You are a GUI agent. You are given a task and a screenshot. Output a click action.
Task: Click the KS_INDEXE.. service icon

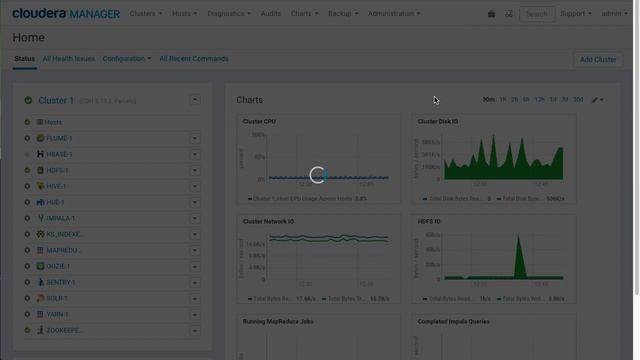[40, 234]
